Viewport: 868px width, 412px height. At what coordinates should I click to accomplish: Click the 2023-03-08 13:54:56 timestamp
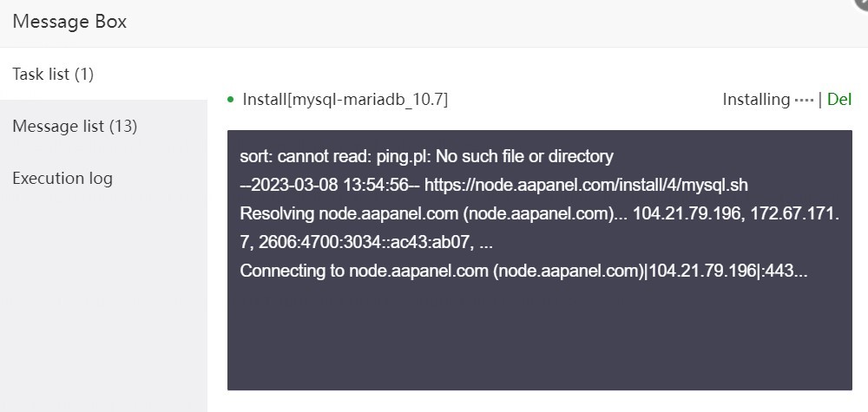point(330,185)
